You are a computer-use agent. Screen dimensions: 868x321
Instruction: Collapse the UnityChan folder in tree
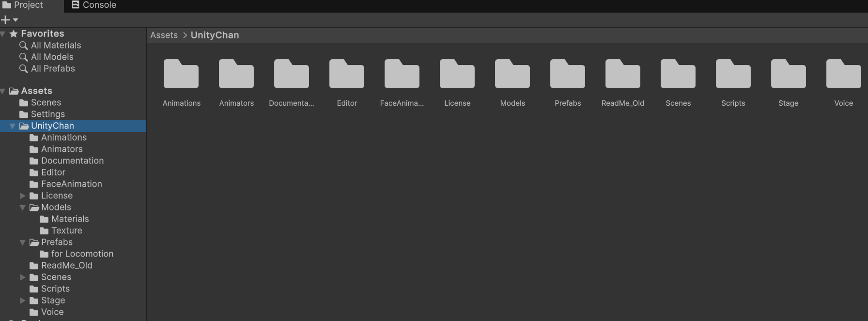(x=12, y=126)
